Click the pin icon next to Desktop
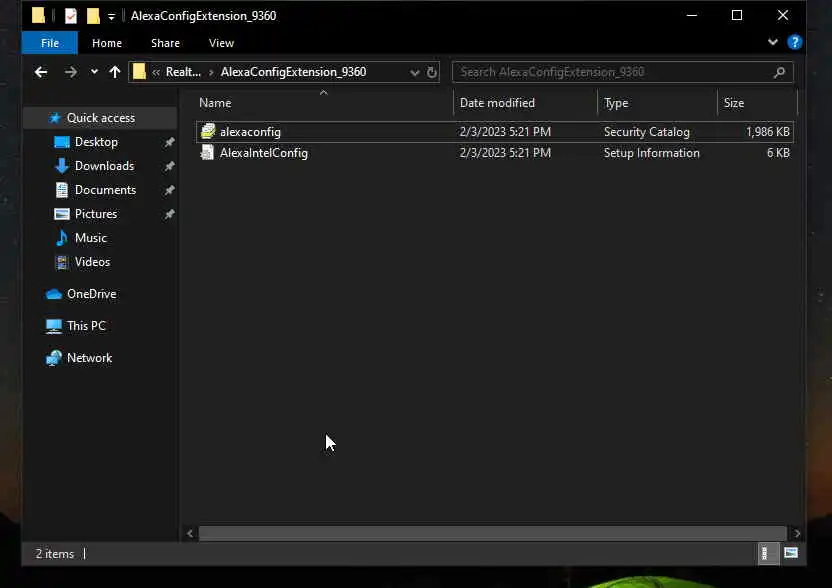The height and width of the screenshot is (588, 832). point(169,142)
